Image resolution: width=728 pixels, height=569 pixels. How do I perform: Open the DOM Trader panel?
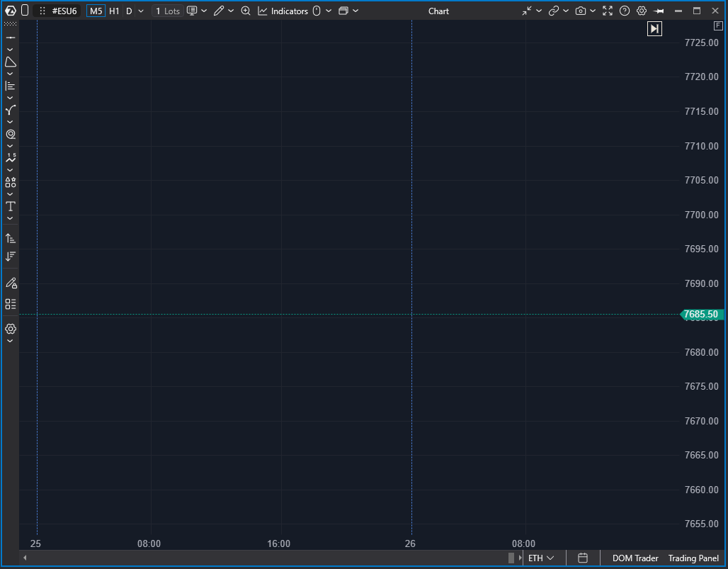(x=635, y=558)
